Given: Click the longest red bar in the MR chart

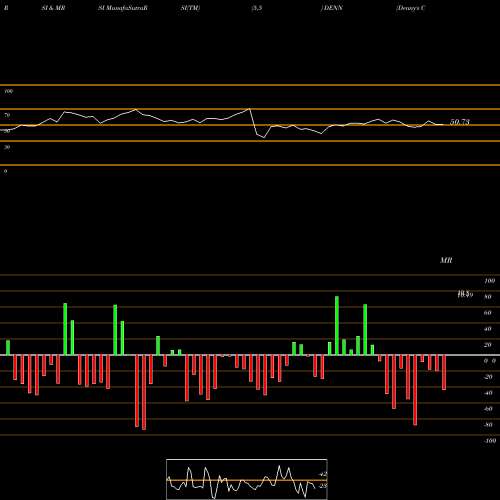Looking at the screenshot, I should [144, 392].
